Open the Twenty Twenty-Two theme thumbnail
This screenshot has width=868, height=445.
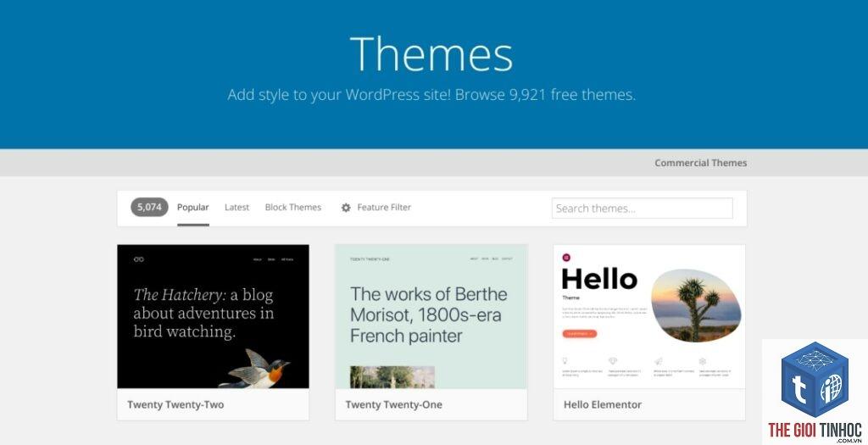point(213,316)
